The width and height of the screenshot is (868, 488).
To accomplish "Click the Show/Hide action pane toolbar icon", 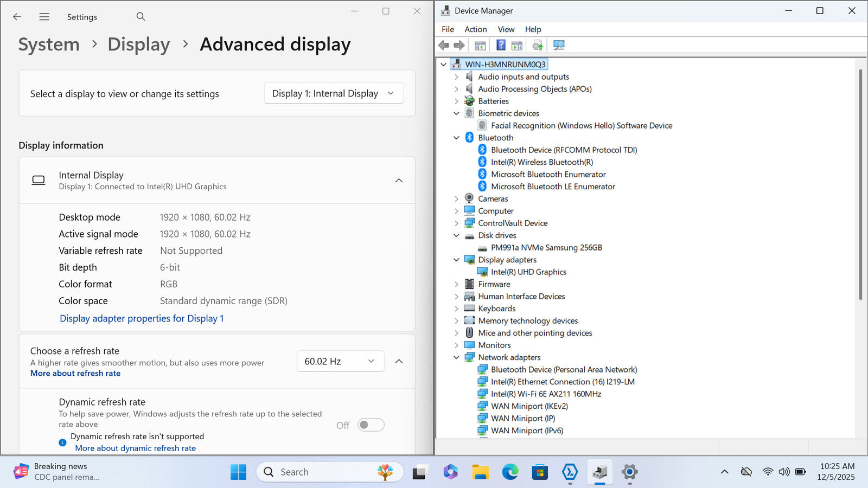I will coord(517,45).
